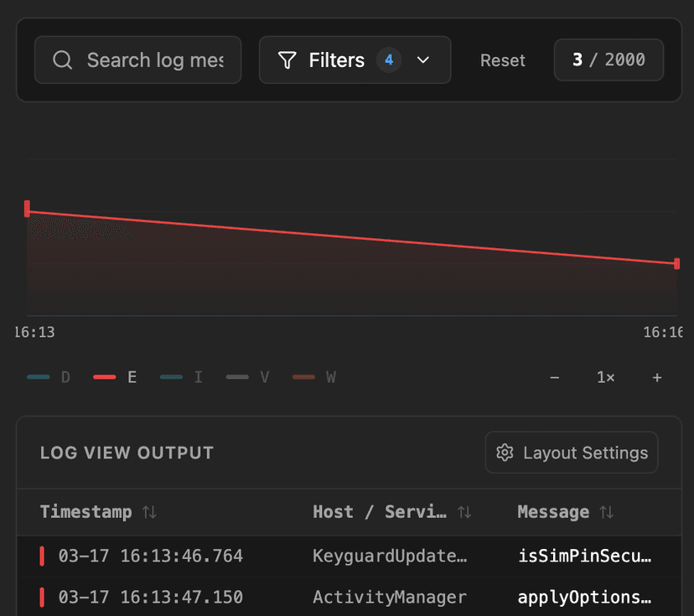Toggle the E level legend series
Image resolution: width=694 pixels, height=616 pixels.
[x=115, y=377]
